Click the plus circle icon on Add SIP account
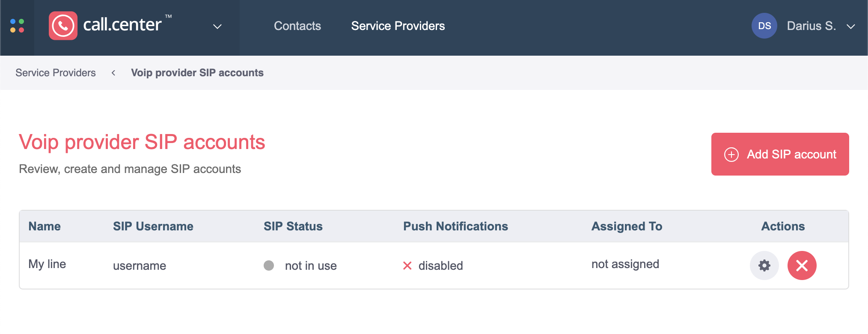Image resolution: width=868 pixels, height=334 pixels. 731,154
